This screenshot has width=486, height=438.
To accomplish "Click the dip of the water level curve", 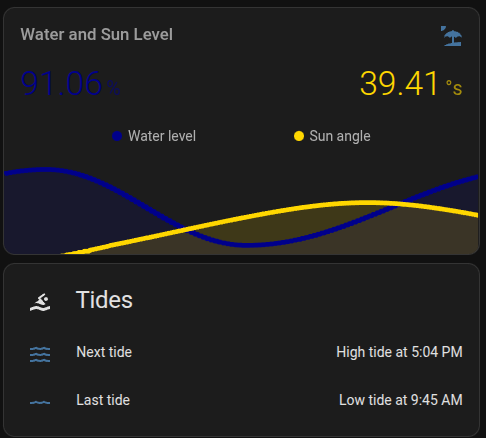I will pyautogui.click(x=247, y=245).
